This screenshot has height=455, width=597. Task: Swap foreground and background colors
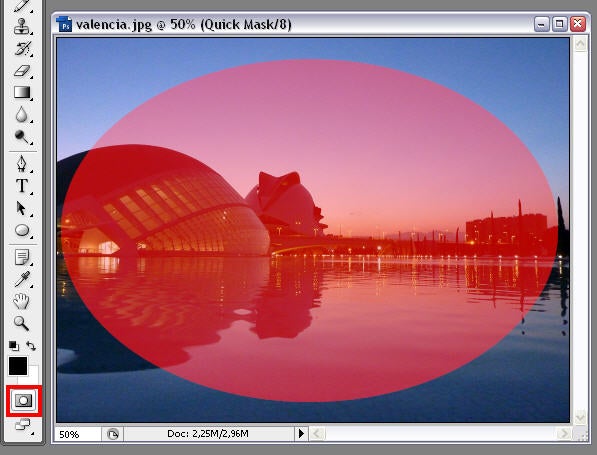click(31, 346)
